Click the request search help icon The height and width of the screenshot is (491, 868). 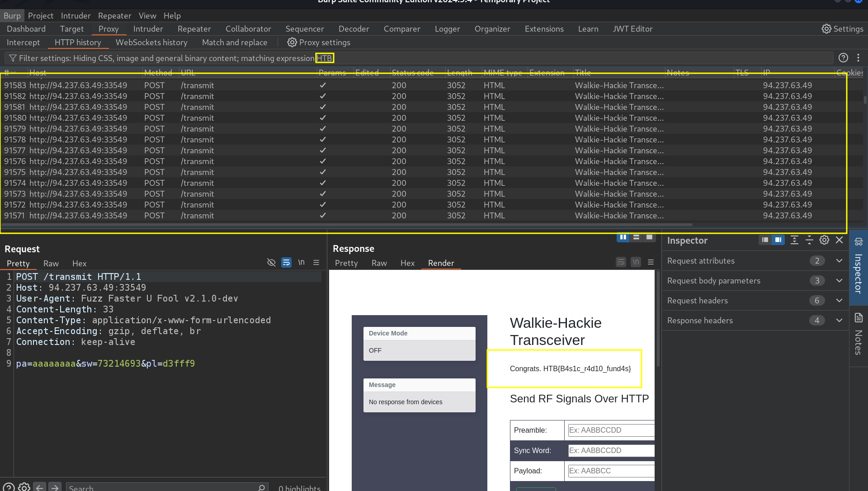coord(9,487)
